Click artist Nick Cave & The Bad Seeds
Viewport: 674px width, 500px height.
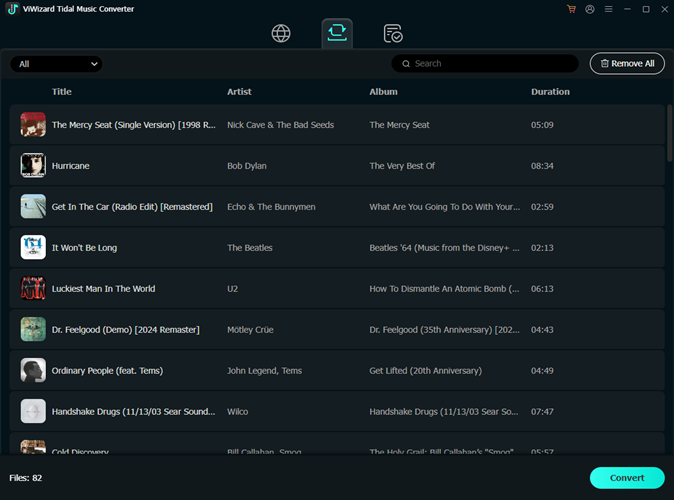281,125
